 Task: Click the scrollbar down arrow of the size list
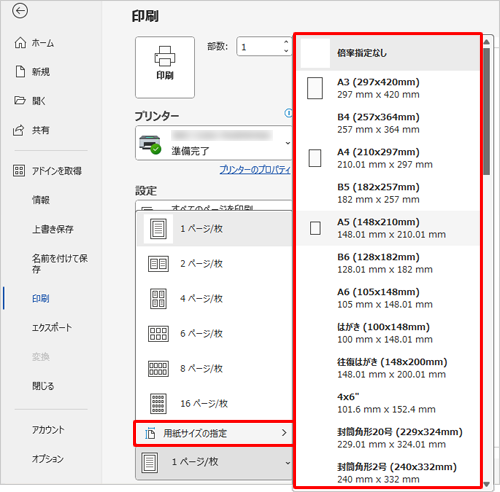487,484
